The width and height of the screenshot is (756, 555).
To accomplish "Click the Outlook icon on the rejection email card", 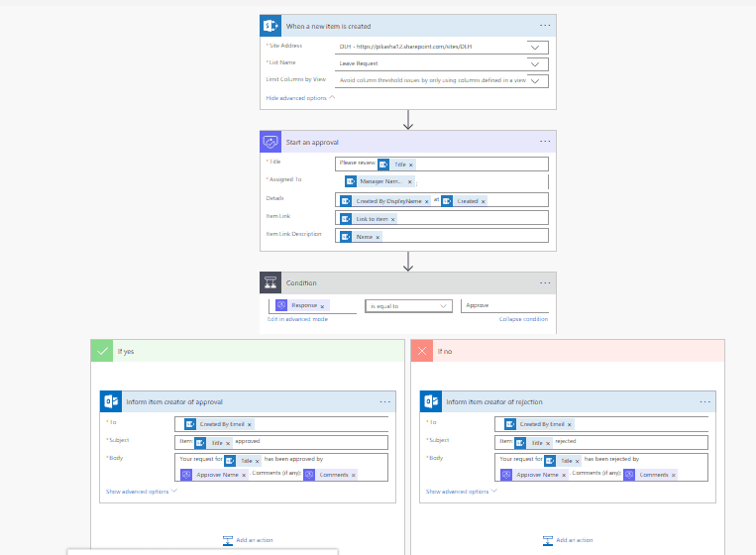I will pyautogui.click(x=431, y=401).
